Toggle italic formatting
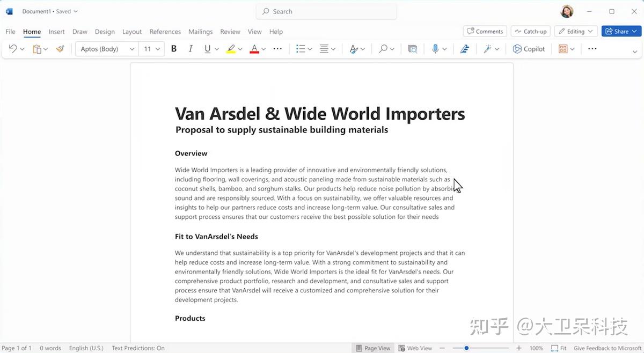 click(191, 49)
